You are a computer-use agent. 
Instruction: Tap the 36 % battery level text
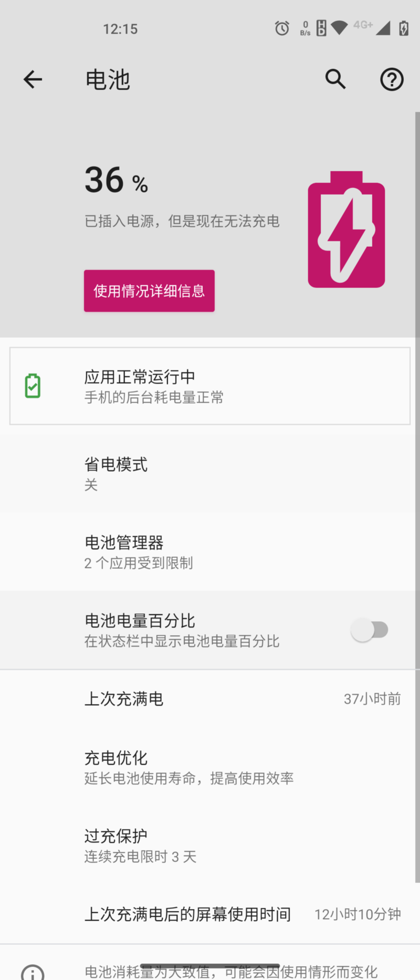point(116,180)
